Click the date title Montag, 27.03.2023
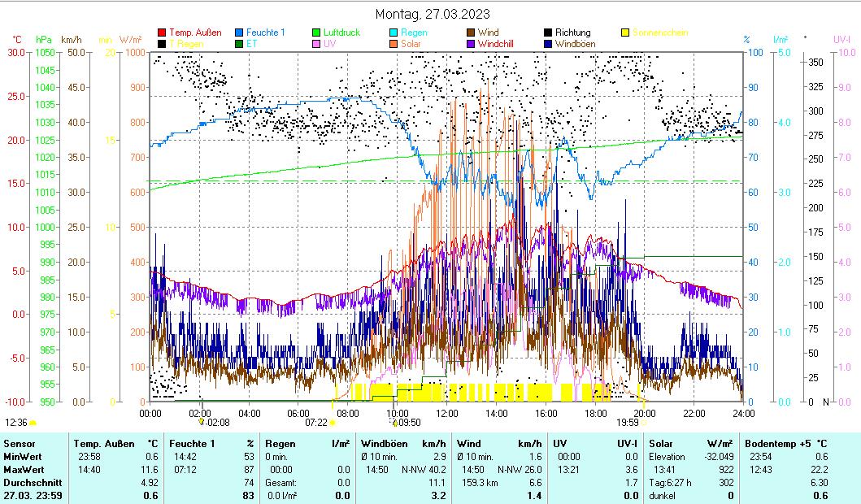The image size is (861, 504). pyautogui.click(x=433, y=15)
